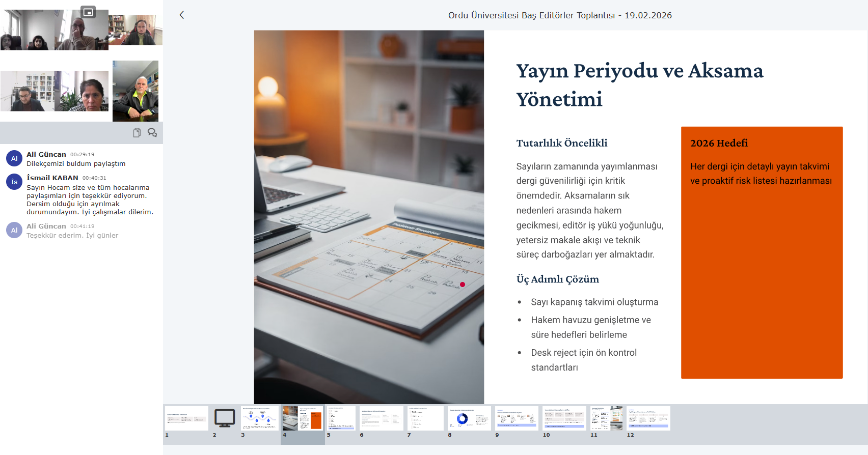Click the "Ordu Üniversitesi Baş Editörler Toplantısı" title
868x455 pixels.
pos(560,15)
